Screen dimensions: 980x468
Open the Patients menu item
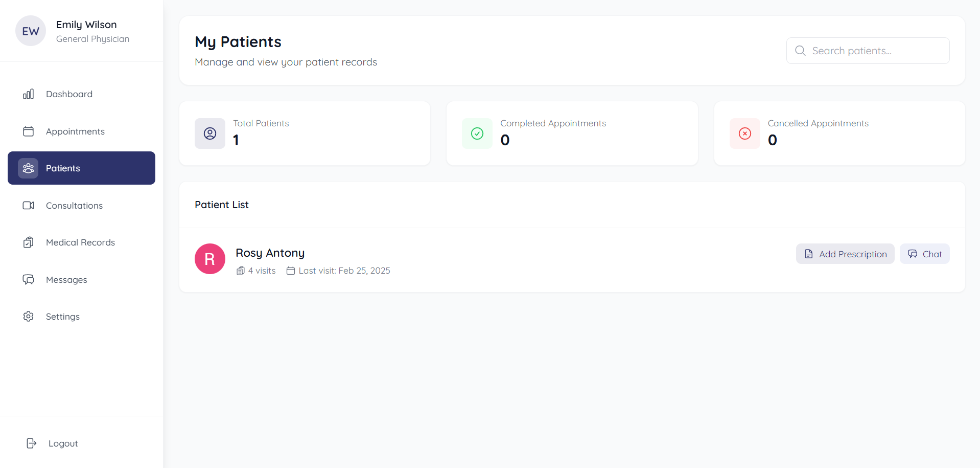pyautogui.click(x=81, y=168)
